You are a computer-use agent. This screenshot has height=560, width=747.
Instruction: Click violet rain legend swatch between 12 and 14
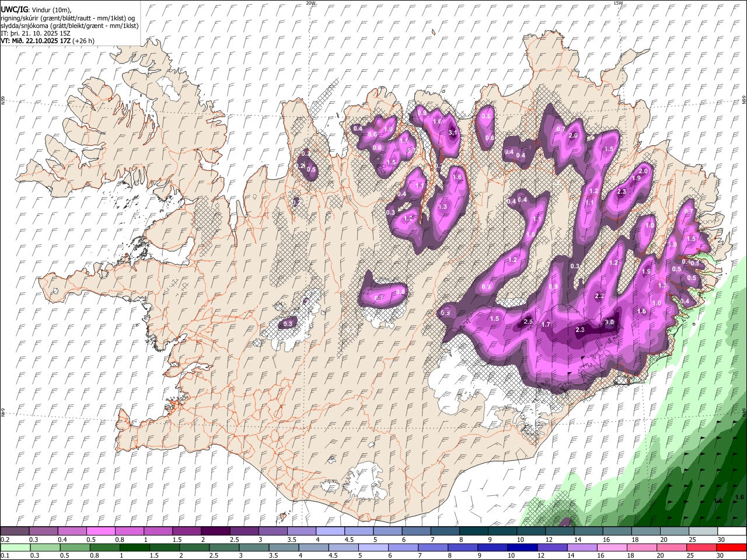(551, 548)
